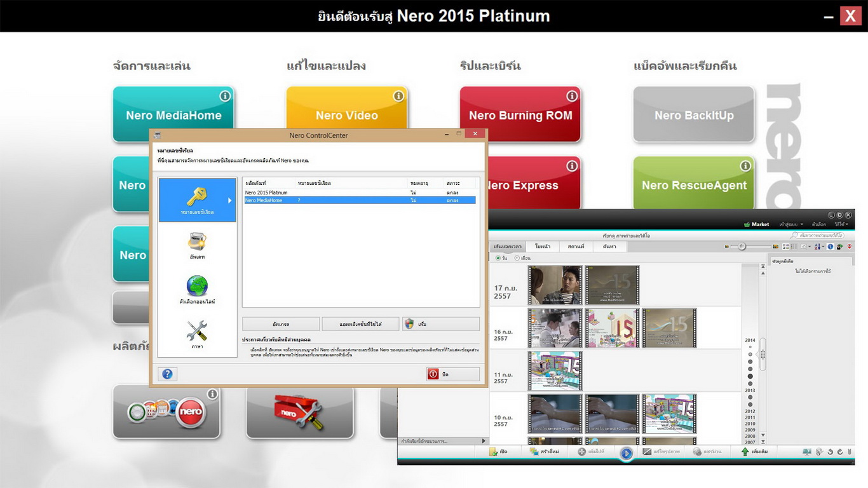The image size is (868, 488).
Task: Click the add (เพิ่ม) shield button in ControlCenter
Action: pyautogui.click(x=441, y=324)
